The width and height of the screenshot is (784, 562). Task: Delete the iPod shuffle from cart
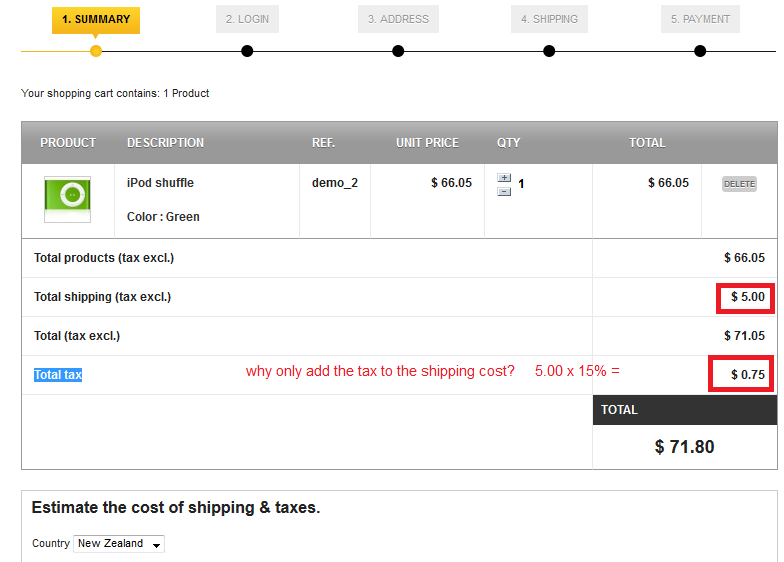point(739,184)
